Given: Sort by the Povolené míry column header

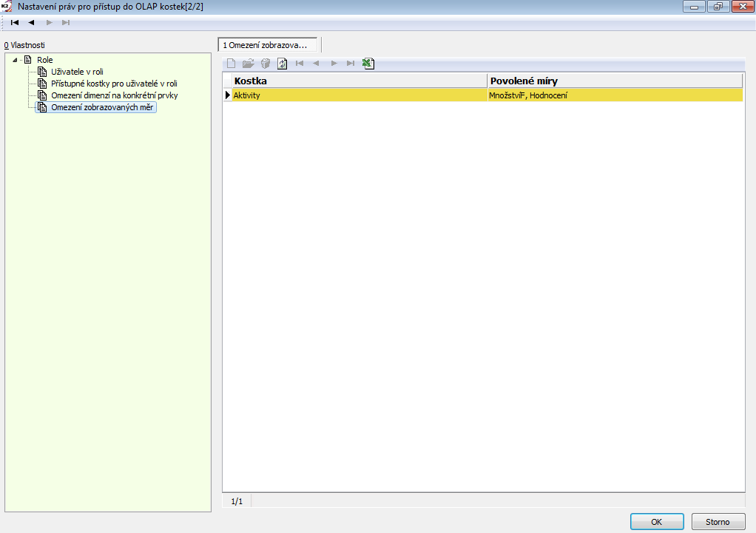Looking at the screenshot, I should 615,81.
